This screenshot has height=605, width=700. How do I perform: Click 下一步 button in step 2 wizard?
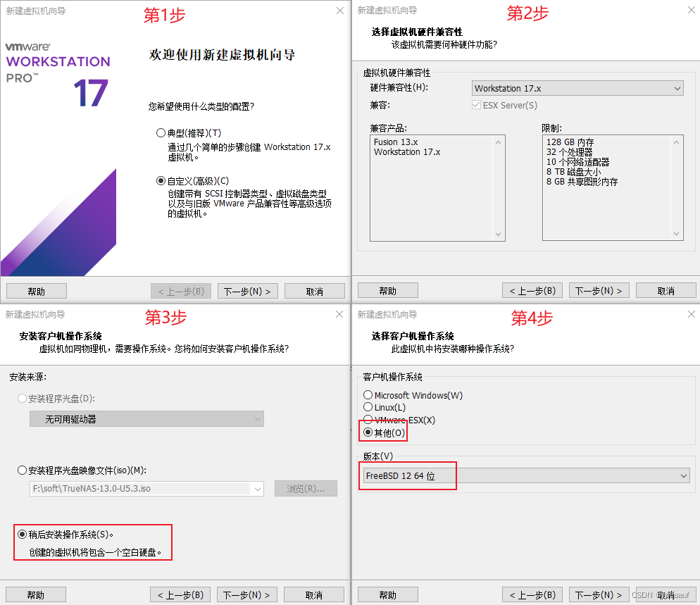coord(599,291)
